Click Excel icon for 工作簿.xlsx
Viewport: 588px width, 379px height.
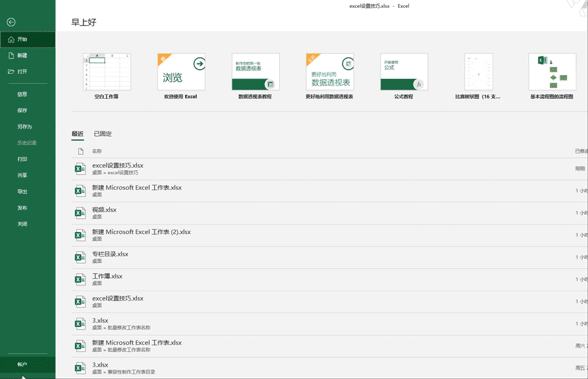[x=80, y=279]
